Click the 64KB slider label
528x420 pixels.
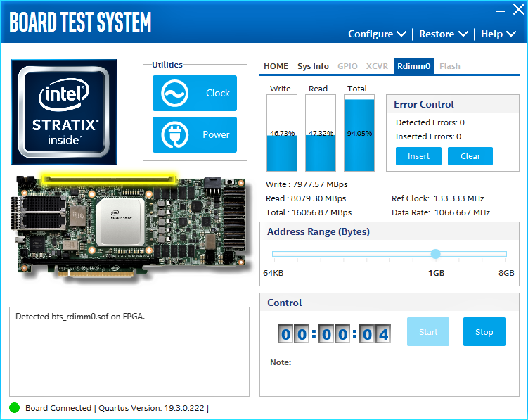coord(273,273)
